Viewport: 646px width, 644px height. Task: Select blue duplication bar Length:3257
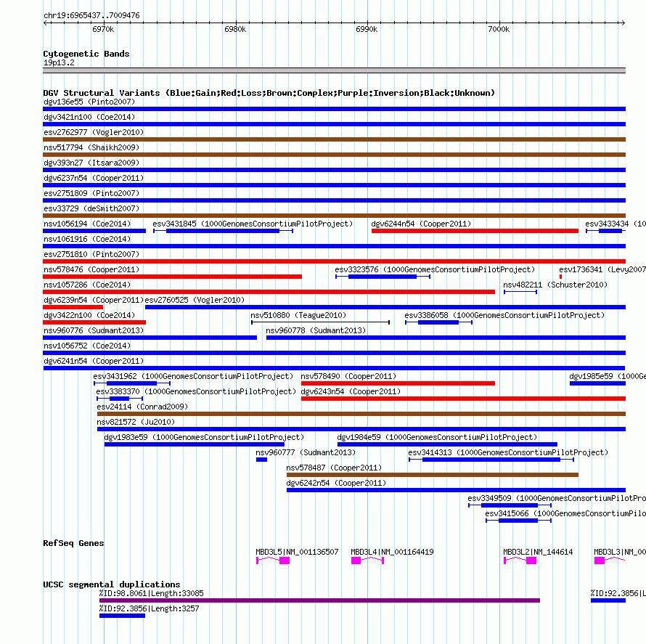tap(122, 616)
